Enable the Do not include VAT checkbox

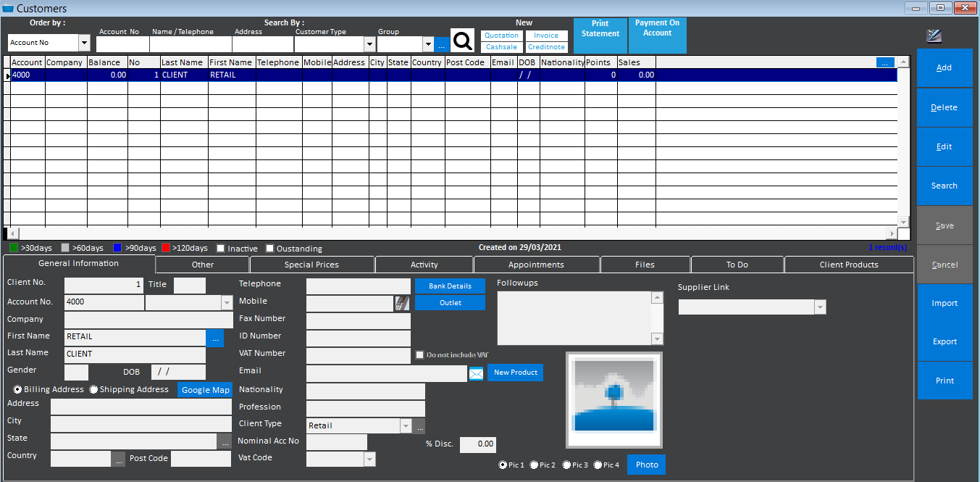tap(418, 354)
